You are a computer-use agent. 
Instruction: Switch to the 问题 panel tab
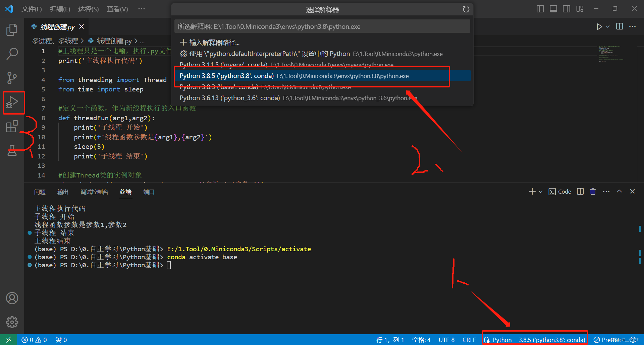(x=40, y=192)
